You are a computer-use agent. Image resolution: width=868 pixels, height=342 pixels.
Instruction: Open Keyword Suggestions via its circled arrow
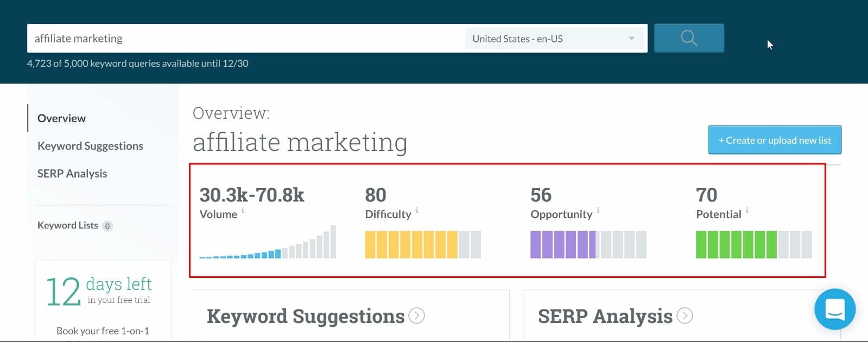[x=416, y=315]
